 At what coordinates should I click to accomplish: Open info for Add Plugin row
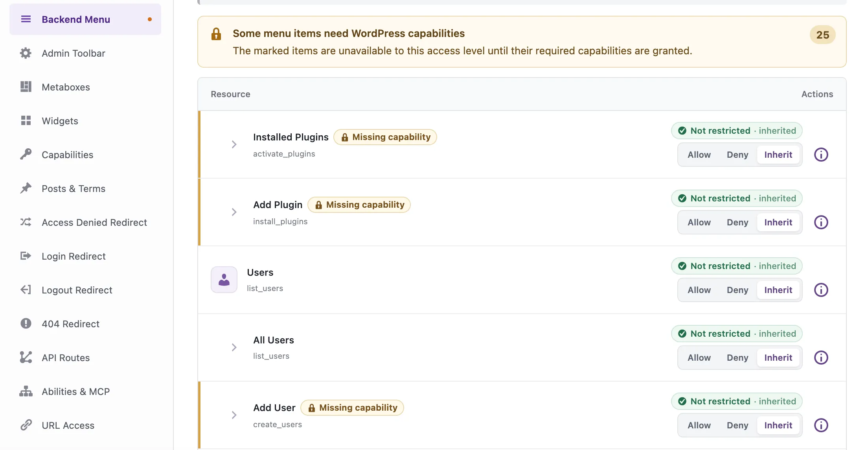point(821,222)
